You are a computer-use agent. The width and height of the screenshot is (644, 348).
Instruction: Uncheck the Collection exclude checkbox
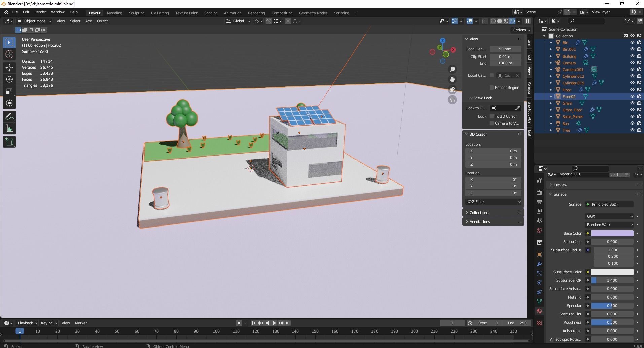click(x=626, y=36)
